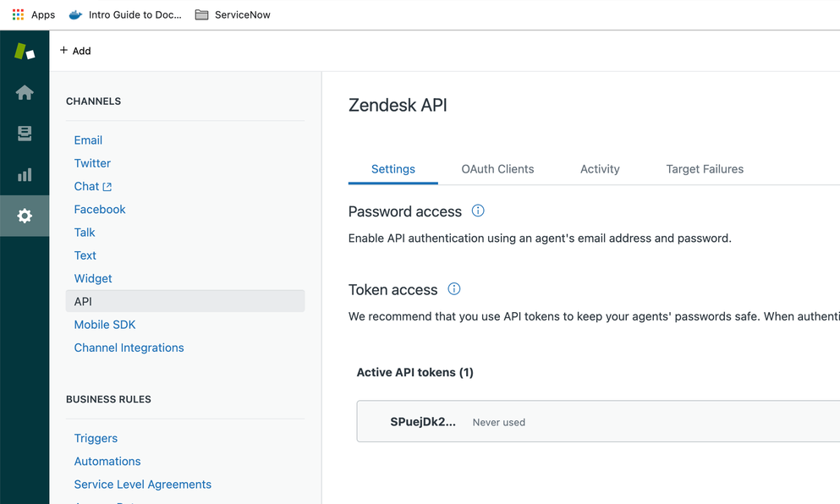Screen dimensions: 840x504
Task: Switch to the OAuth Clients tab
Action: 497,168
